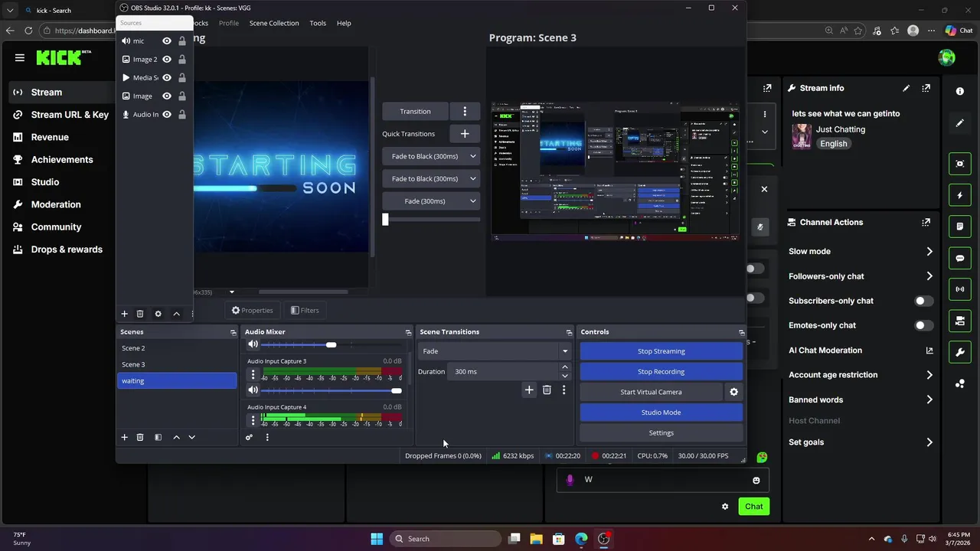Image resolution: width=980 pixels, height=551 pixels.
Task: Mute Audio Input Capture 3 speaker icon
Action: (x=253, y=390)
